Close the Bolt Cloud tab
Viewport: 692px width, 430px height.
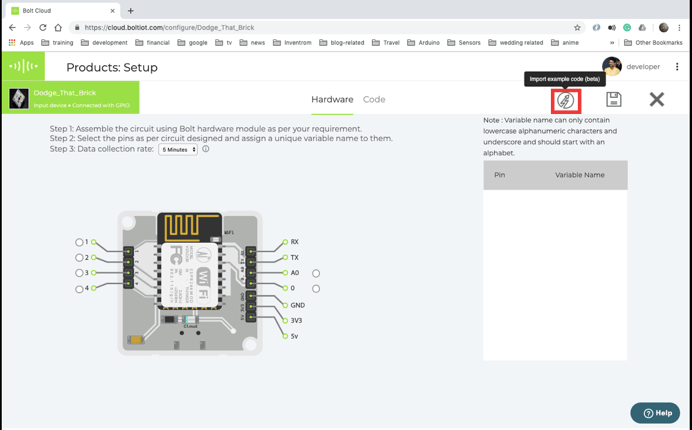(x=113, y=11)
